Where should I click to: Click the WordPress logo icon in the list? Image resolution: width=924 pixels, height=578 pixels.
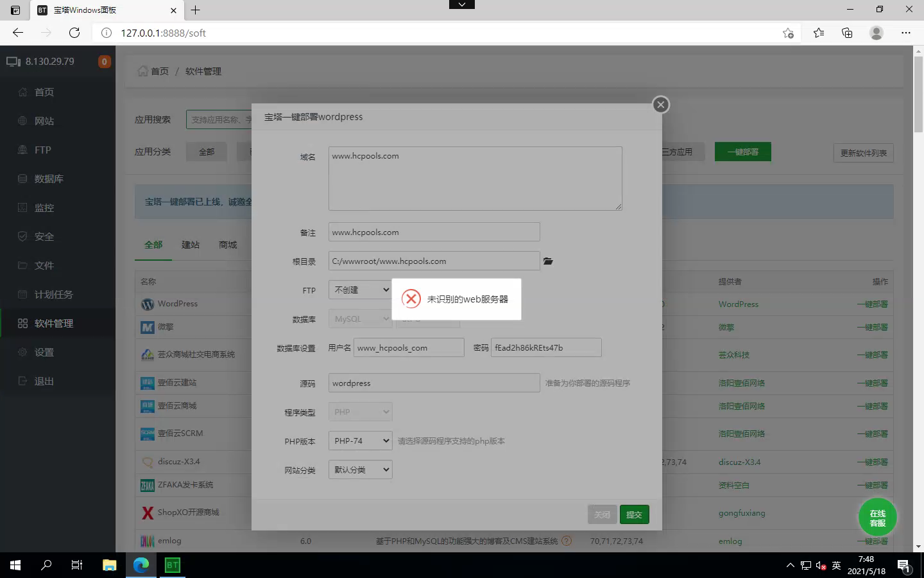tap(148, 304)
